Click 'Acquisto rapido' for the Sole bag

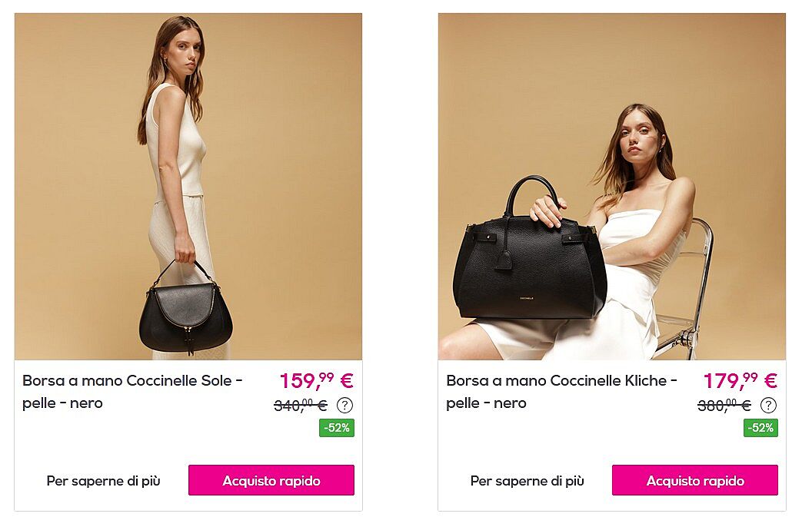pyautogui.click(x=271, y=480)
